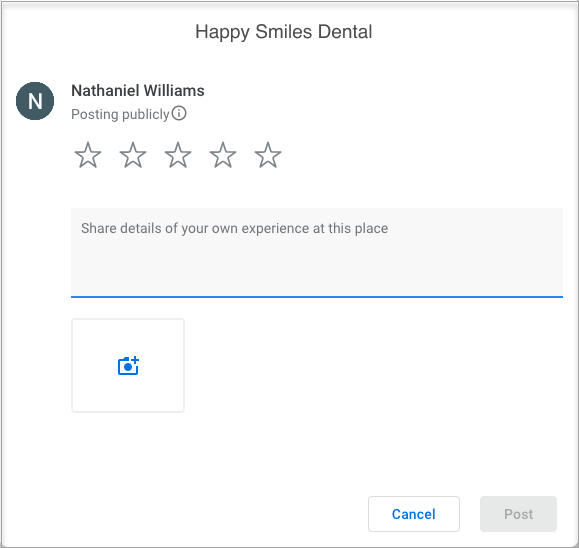Image resolution: width=579 pixels, height=548 pixels.
Task: Click the Share details placeholder text
Action: pyautogui.click(x=234, y=228)
